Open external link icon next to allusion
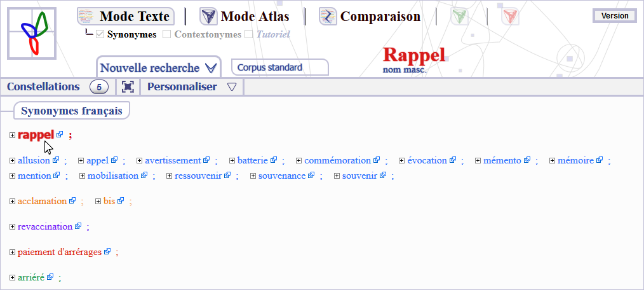Image resolution: width=644 pixels, height=290 pixels. tap(56, 160)
